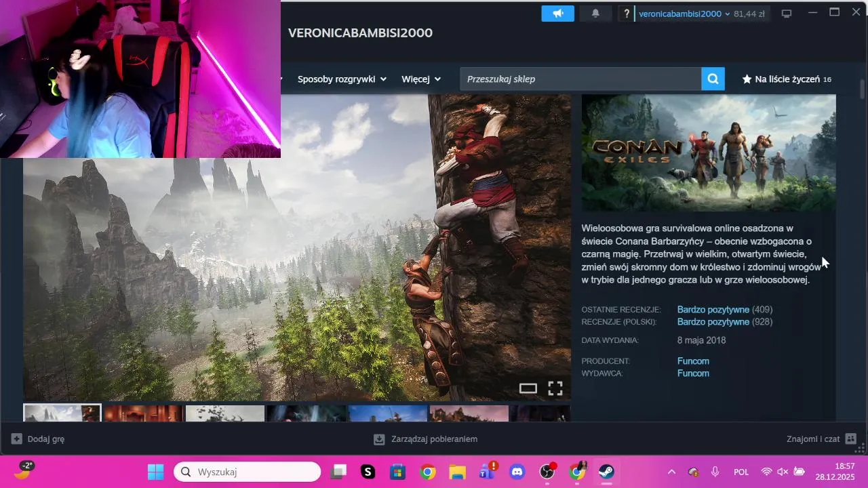Open Zarządzaj pobieraniem downloads

pos(425,439)
